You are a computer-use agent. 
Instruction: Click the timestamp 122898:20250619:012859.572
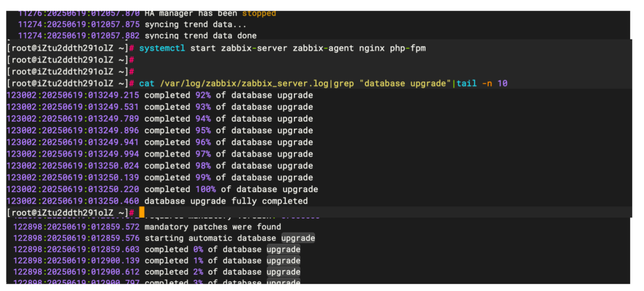(x=76, y=227)
